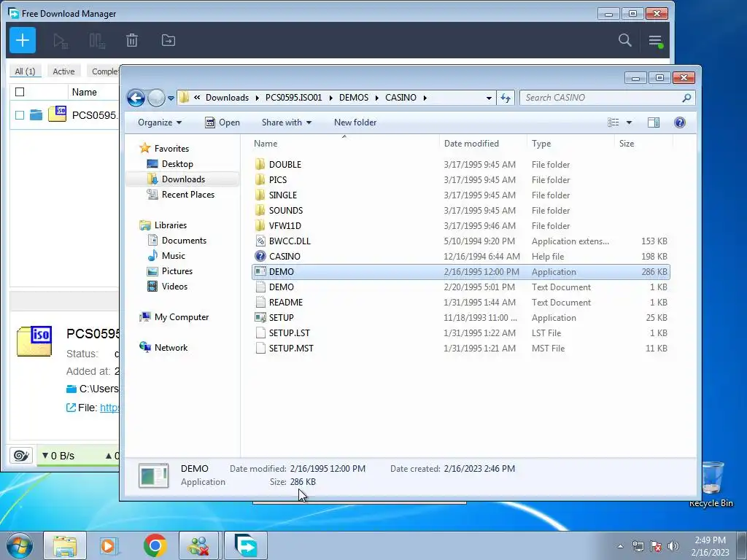The width and height of the screenshot is (747, 560).
Task: Sort by the Name column header
Action: point(266,144)
